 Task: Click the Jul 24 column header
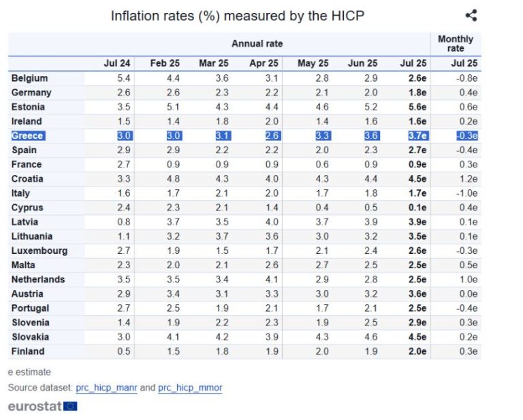pos(117,63)
